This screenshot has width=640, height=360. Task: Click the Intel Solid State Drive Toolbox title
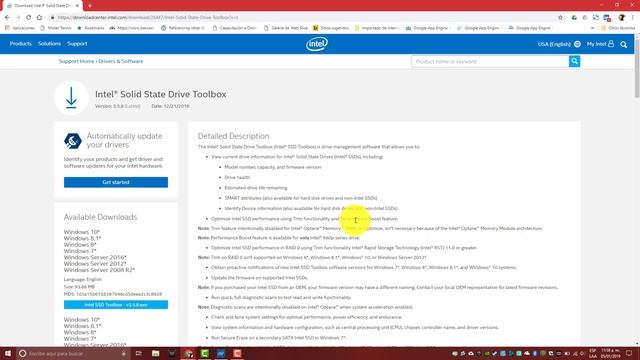[x=160, y=94]
